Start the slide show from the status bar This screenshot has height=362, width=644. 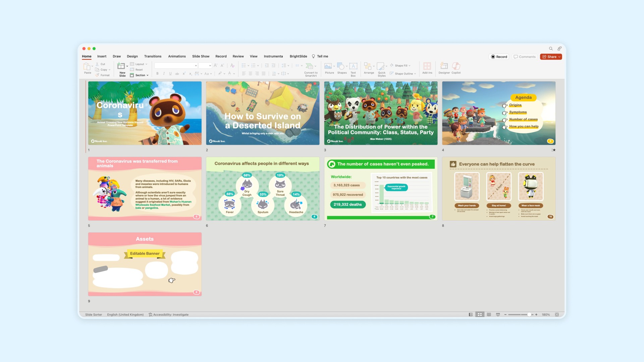tap(498, 315)
